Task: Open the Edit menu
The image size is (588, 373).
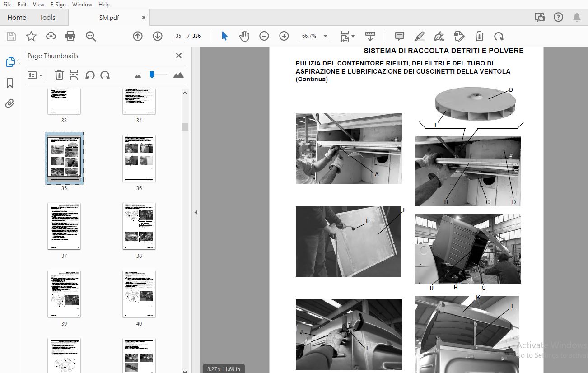Action: (x=22, y=4)
